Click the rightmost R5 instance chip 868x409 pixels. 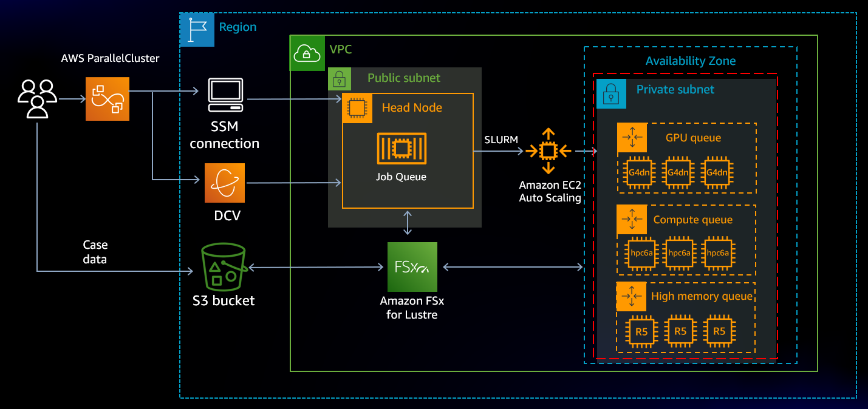(x=719, y=331)
